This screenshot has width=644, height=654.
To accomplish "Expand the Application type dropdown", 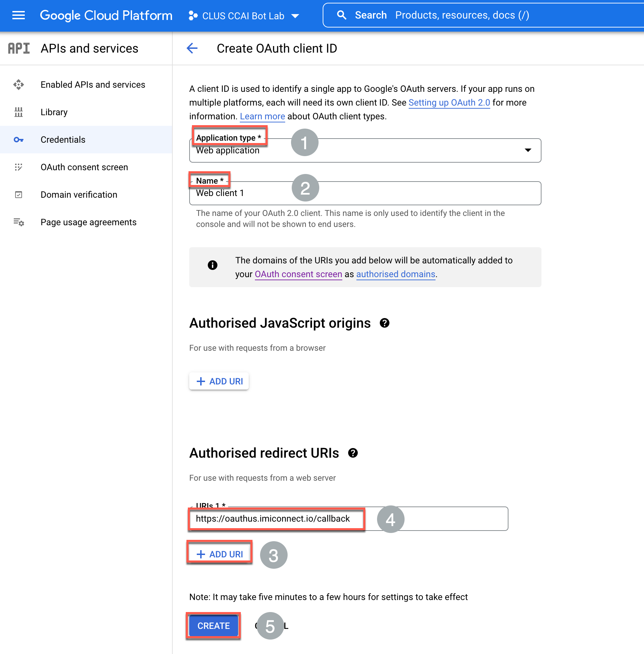I will tap(365, 150).
